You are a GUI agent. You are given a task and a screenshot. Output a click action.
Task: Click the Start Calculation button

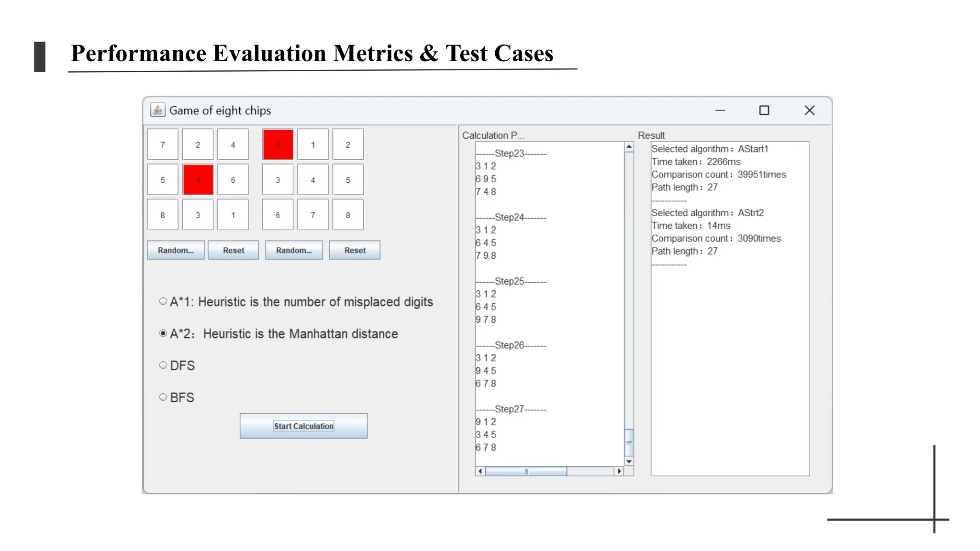(x=303, y=426)
